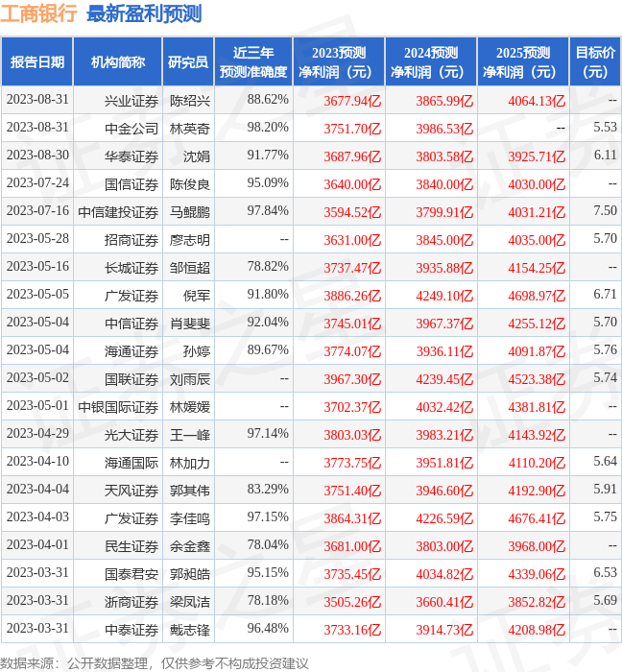622x672 pixels.
Task: Click 2023 profit value 3631.00亿
Action: (x=352, y=240)
